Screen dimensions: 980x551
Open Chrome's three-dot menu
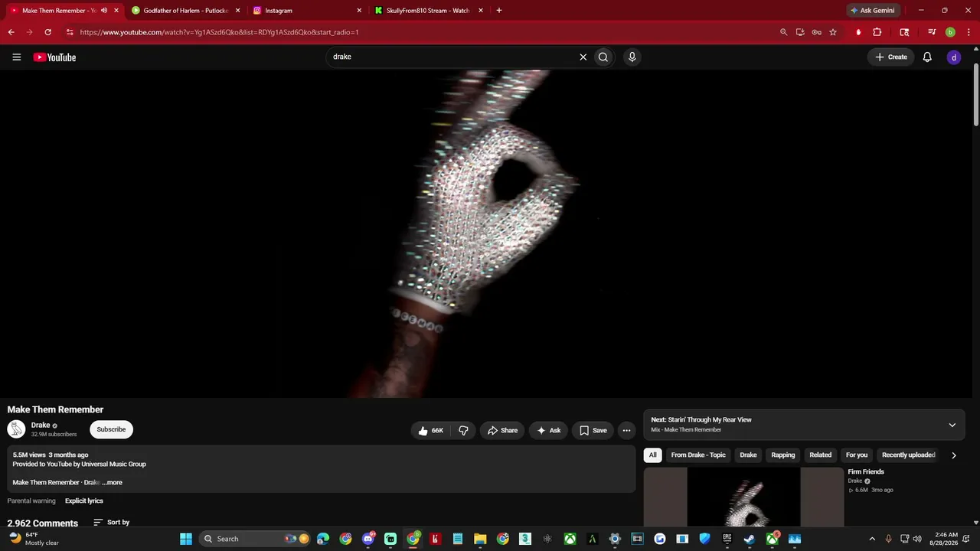(969, 32)
